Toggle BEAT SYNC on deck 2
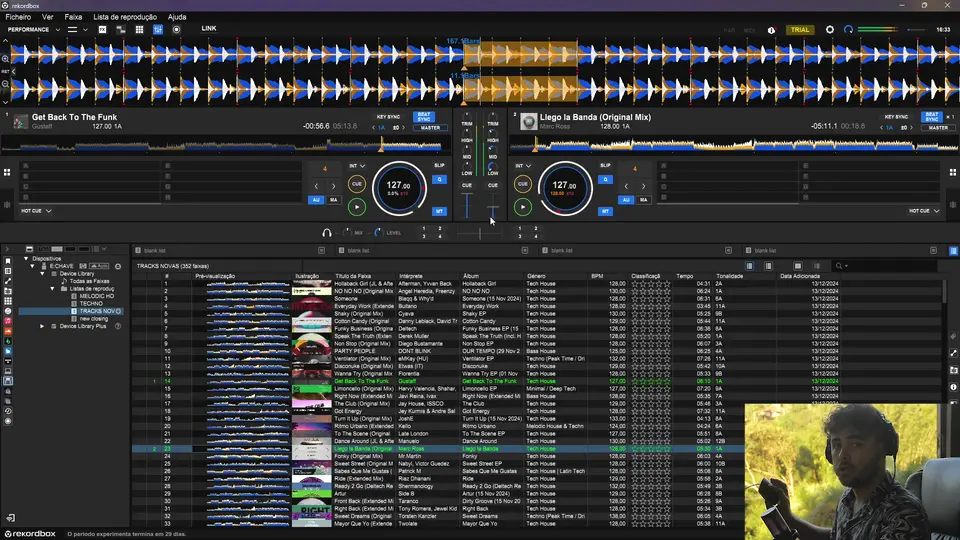This screenshot has height=540, width=960. 931,116
